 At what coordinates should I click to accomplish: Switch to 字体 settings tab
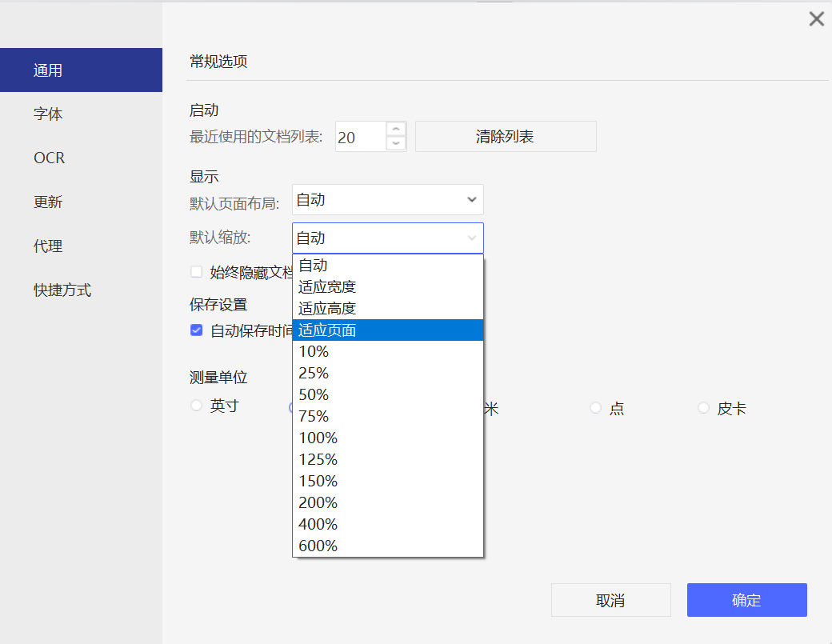tap(48, 114)
